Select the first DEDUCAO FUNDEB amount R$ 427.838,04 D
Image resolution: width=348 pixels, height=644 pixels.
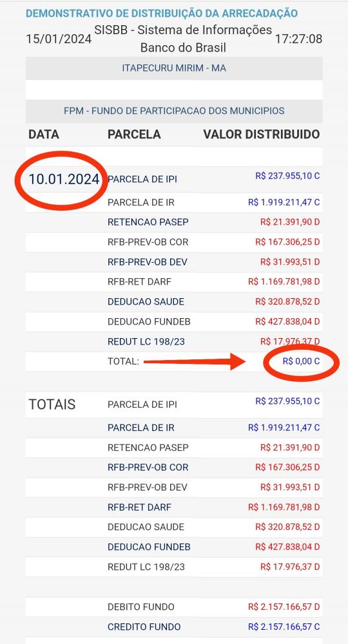[287, 321]
